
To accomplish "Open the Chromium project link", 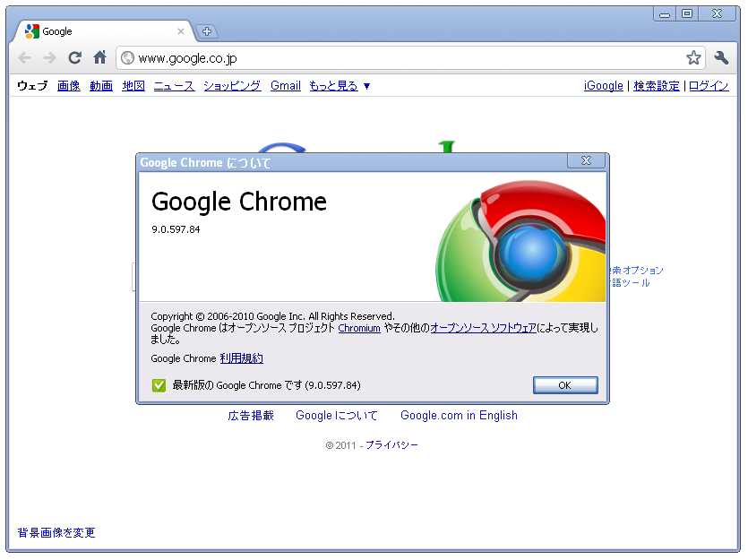I will (x=358, y=328).
